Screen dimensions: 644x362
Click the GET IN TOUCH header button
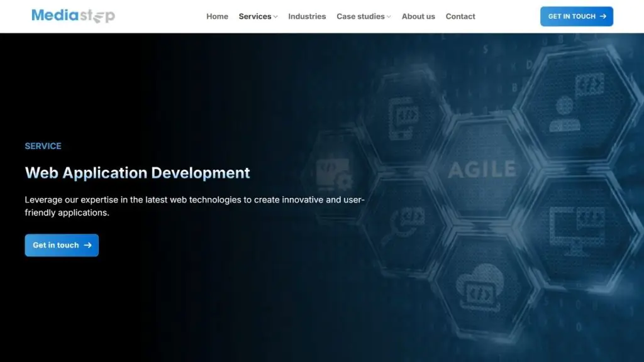pos(577,16)
